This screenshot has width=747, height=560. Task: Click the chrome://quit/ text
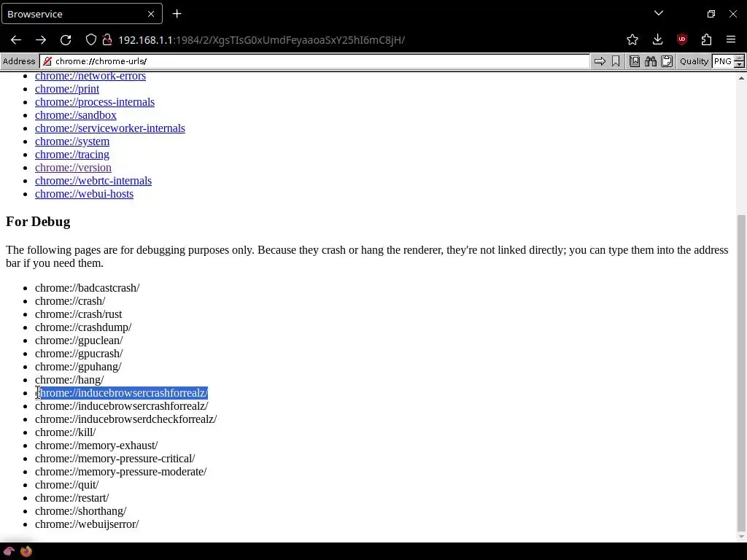point(66,485)
